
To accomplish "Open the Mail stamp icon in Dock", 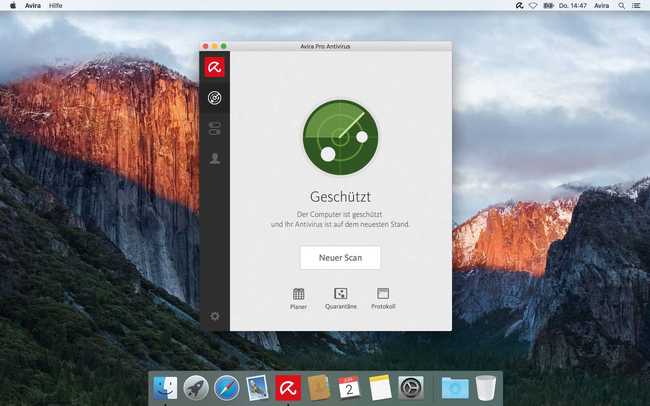I will coord(257,388).
